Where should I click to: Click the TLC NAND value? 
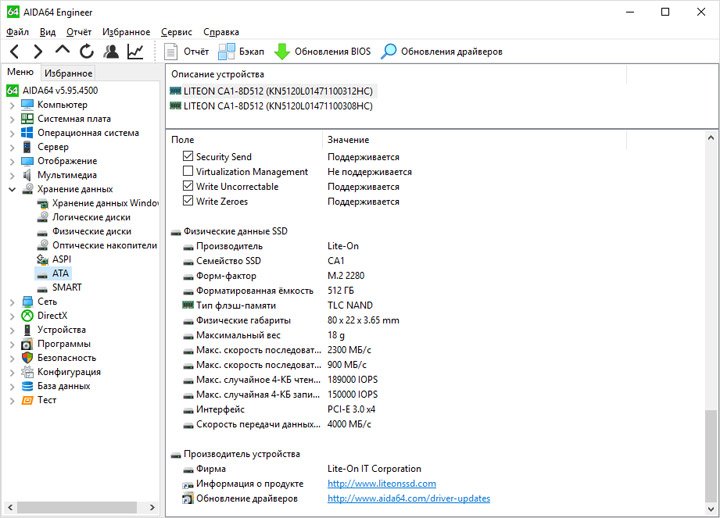[x=350, y=305]
